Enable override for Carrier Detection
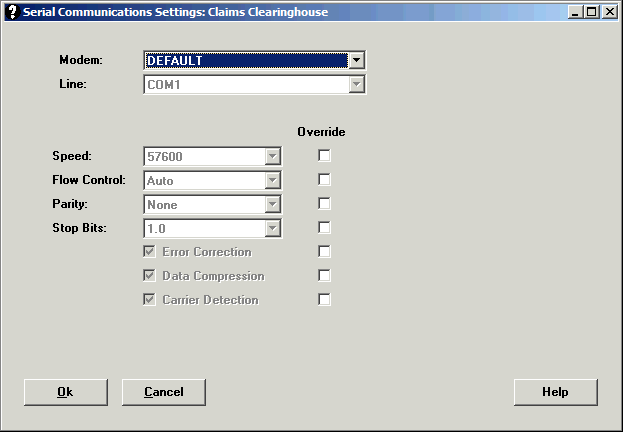The height and width of the screenshot is (432, 623). tap(324, 300)
